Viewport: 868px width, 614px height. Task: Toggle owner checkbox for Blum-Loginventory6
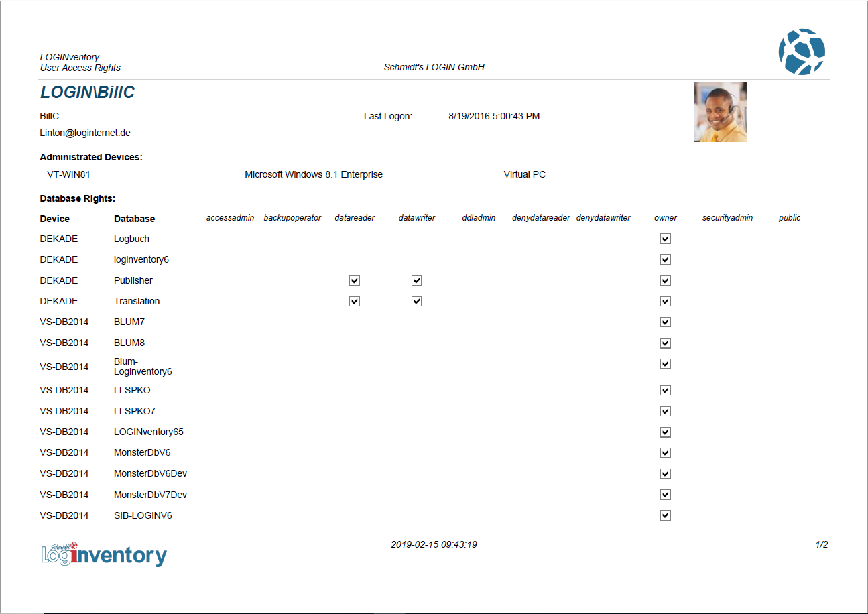click(x=666, y=364)
